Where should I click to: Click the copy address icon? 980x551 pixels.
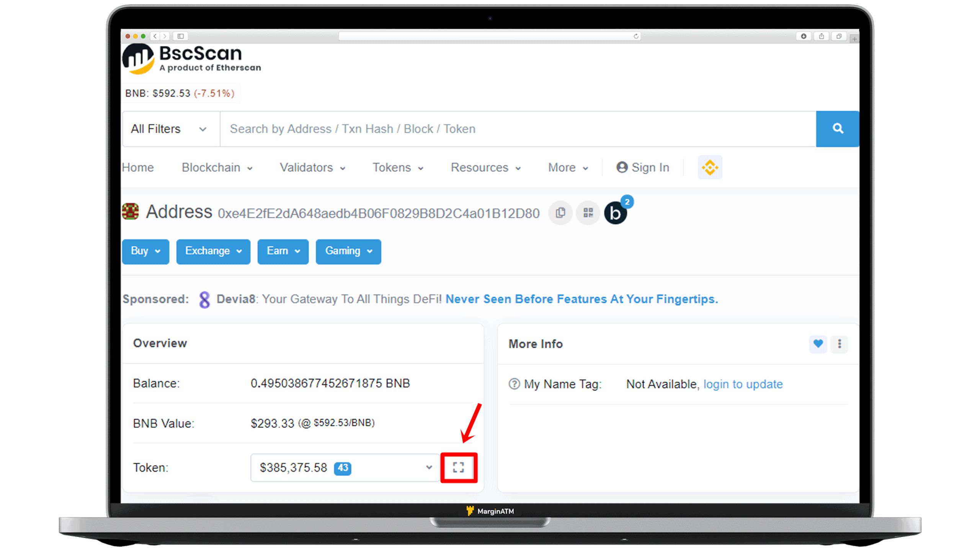coord(560,213)
